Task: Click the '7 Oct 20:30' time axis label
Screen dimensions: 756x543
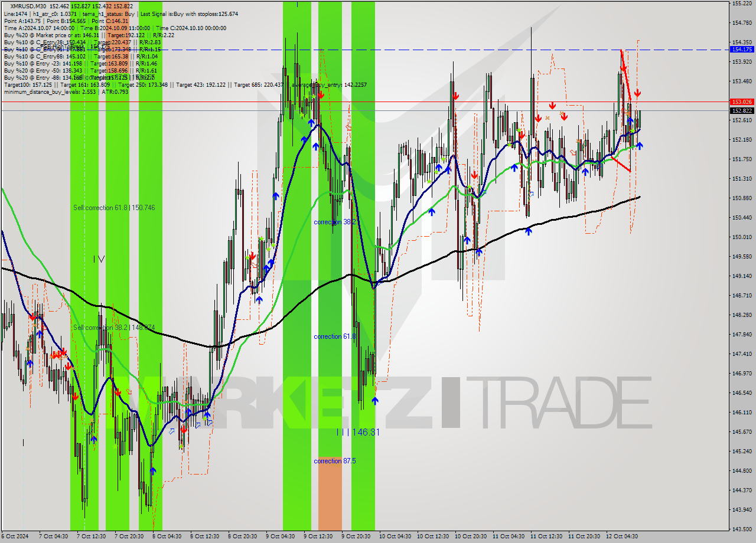Action: (x=129, y=537)
